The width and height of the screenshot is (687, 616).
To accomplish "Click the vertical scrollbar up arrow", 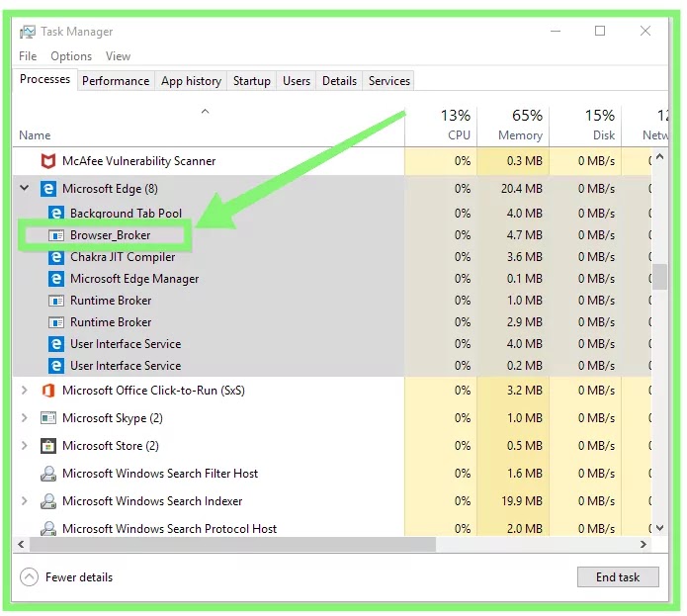I will coord(660,156).
